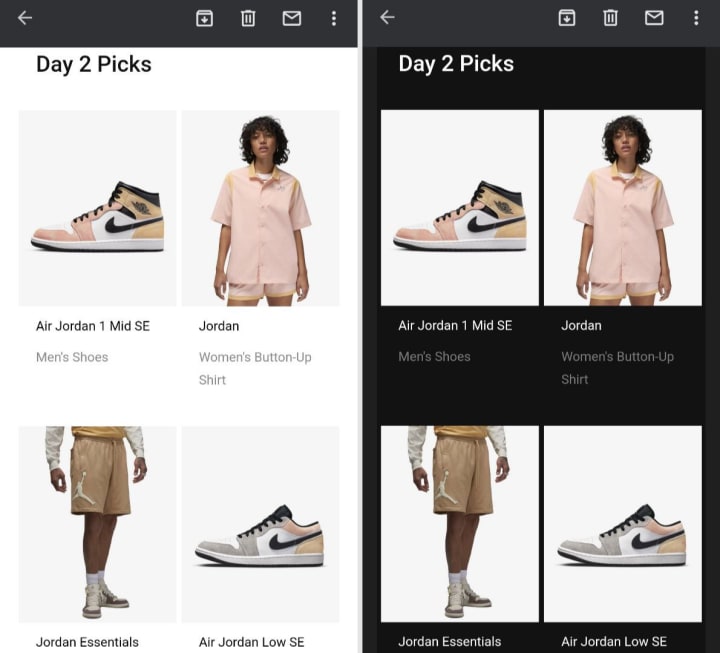The height and width of the screenshot is (653, 720).
Task: Delete email with trash icon in dark view
Action: point(610,18)
